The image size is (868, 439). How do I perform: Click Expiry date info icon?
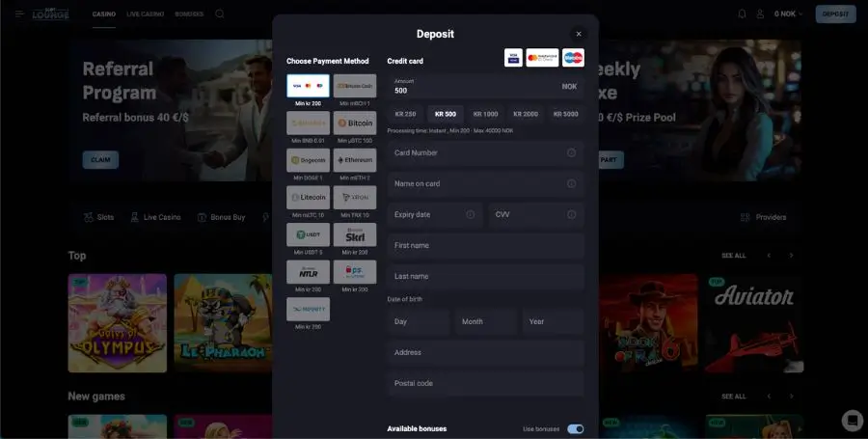click(x=470, y=215)
